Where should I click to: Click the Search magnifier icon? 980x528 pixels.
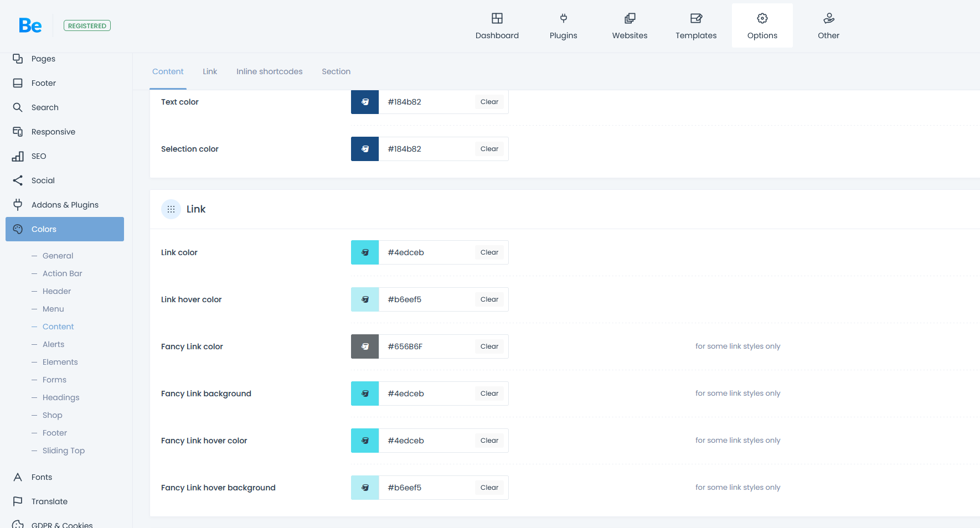[x=18, y=107]
